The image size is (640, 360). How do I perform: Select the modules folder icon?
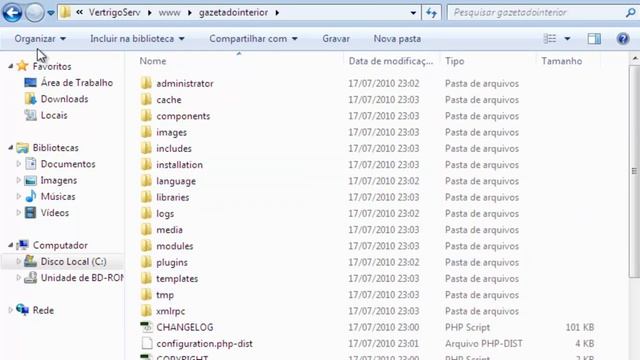pos(146,246)
